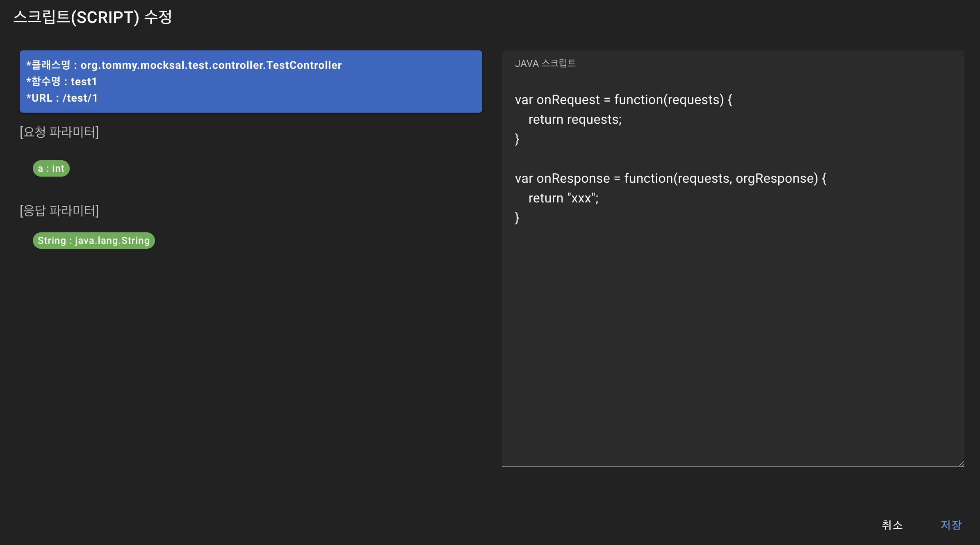Click the textarea resize handle corner
This screenshot has height=545, width=980.
tap(961, 463)
